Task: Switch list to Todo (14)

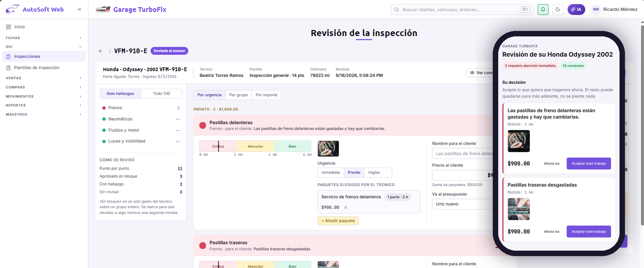Action: tap(161, 94)
